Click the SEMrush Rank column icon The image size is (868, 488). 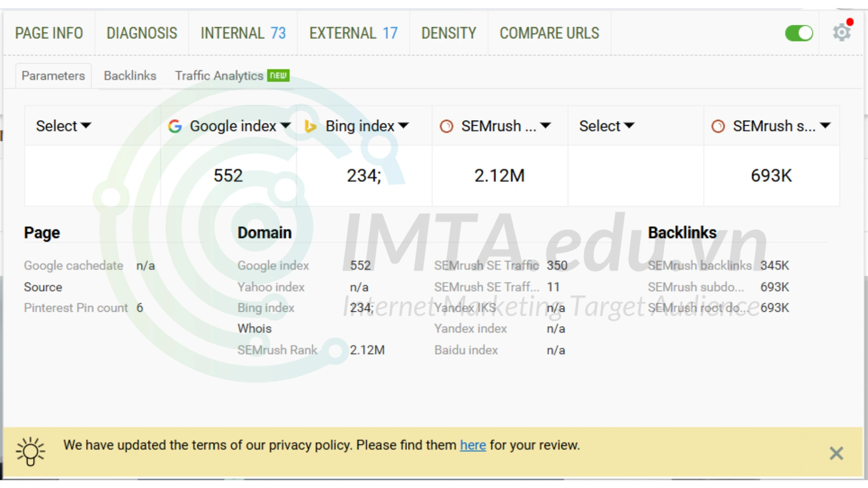(x=446, y=126)
